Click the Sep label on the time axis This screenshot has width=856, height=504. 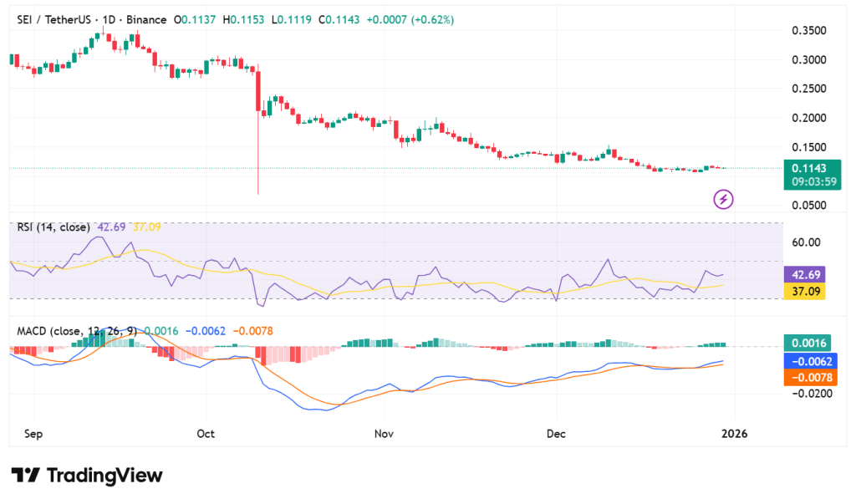(33, 434)
